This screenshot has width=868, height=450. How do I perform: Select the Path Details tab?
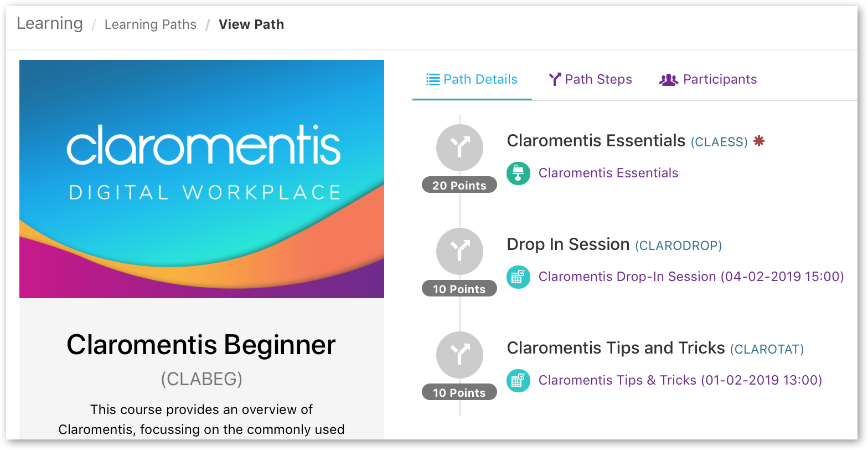point(472,79)
